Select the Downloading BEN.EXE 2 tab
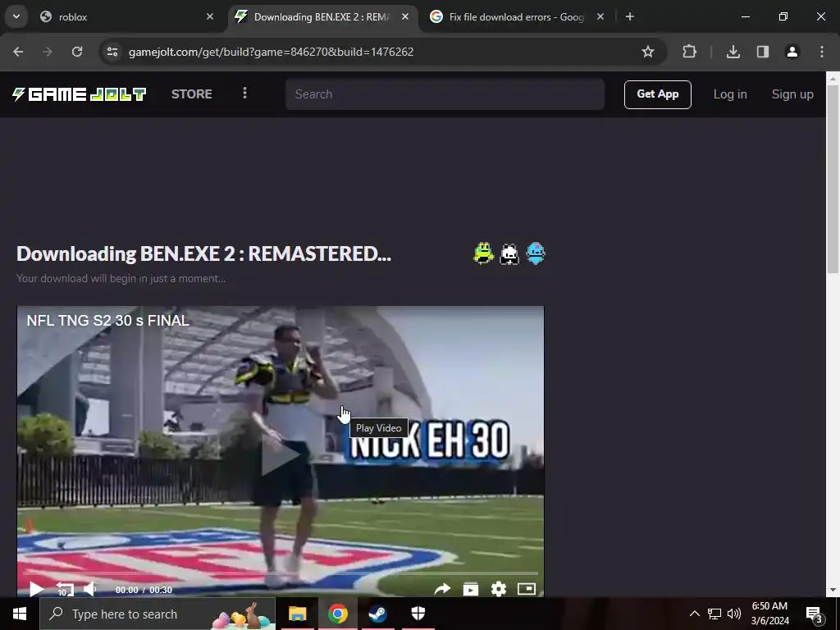 pyautogui.click(x=322, y=16)
